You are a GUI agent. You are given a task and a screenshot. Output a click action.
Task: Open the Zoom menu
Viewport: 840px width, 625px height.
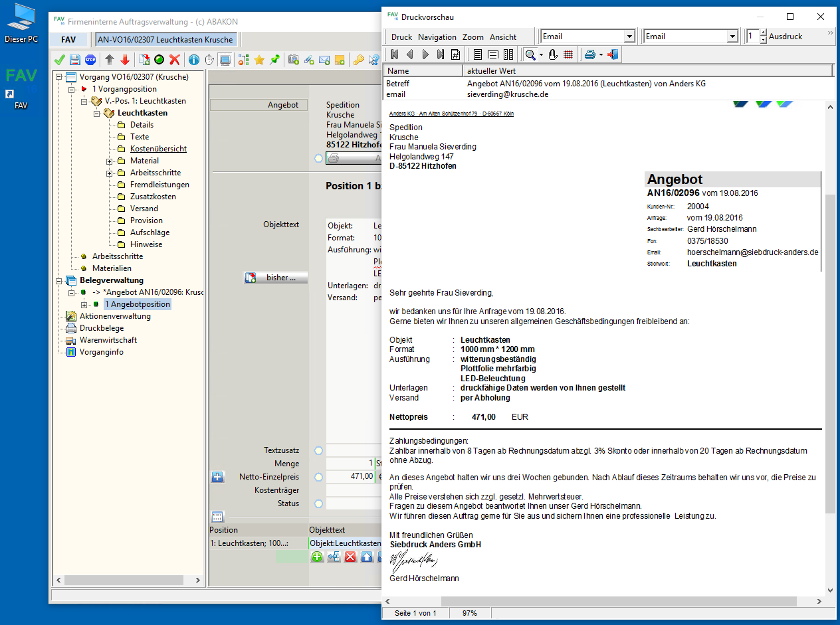click(473, 37)
